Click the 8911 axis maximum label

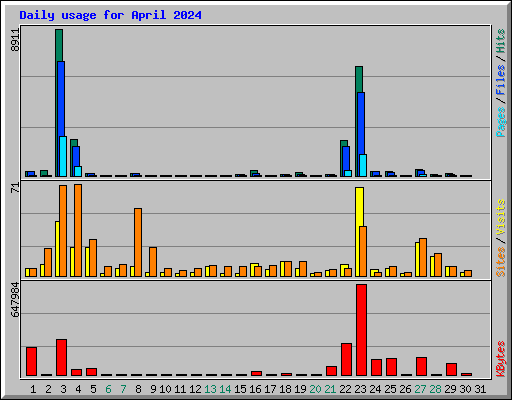click(15, 40)
